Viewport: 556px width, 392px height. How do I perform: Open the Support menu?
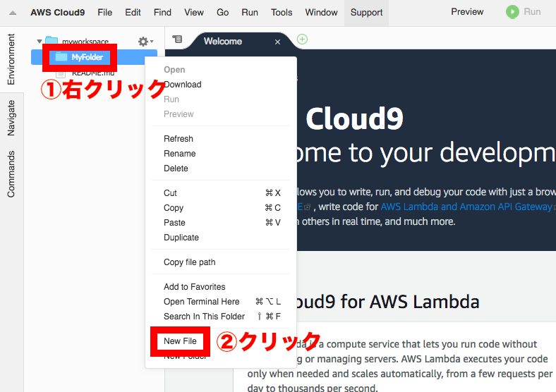(366, 13)
